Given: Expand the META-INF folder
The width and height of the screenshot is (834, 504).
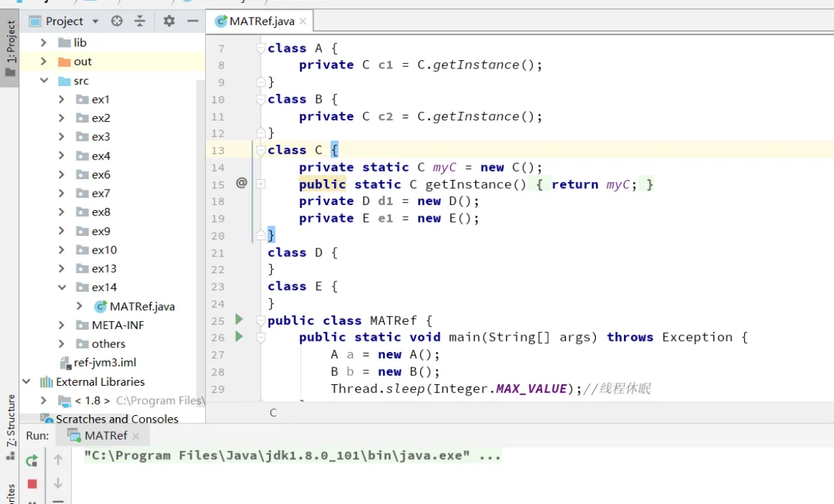Looking at the screenshot, I should pos(61,325).
